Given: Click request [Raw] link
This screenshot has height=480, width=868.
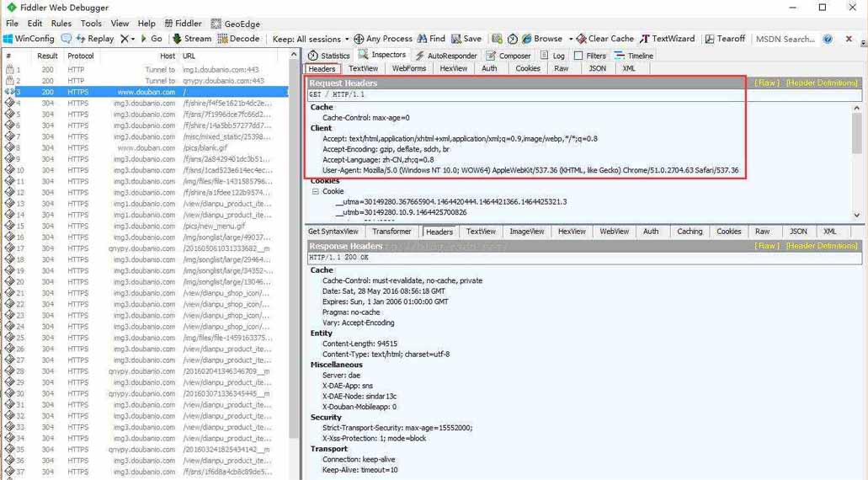Looking at the screenshot, I should (x=767, y=83).
